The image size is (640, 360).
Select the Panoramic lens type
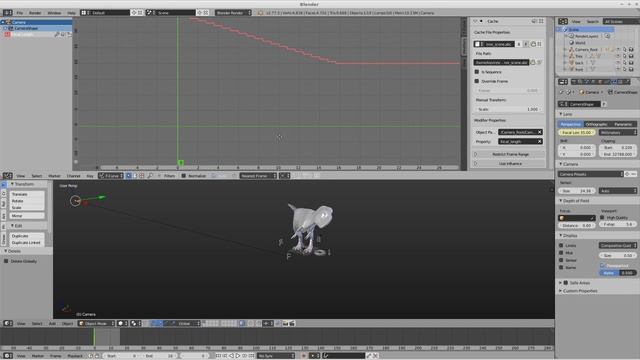pyautogui.click(x=623, y=124)
